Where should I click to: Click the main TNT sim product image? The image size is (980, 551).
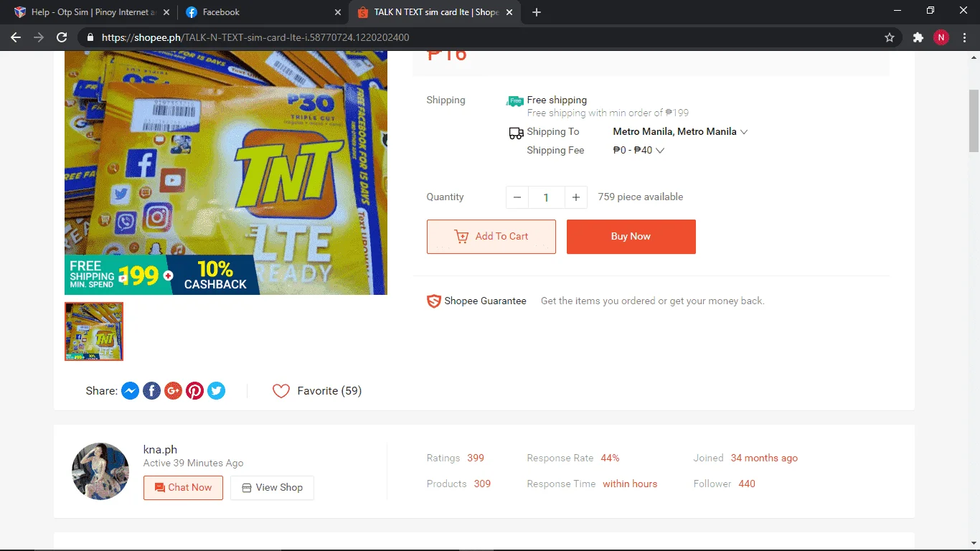[x=226, y=172]
